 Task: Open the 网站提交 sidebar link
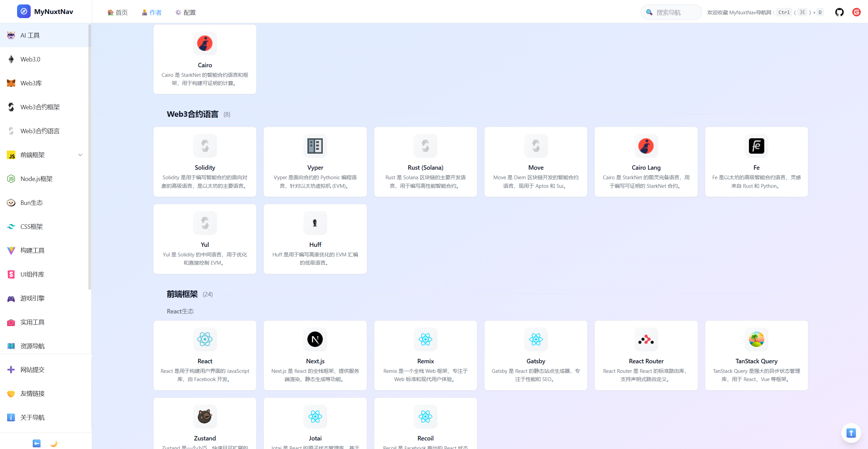click(32, 369)
